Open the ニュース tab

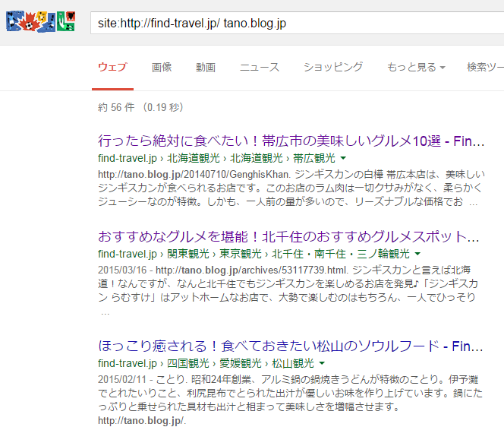260,68
